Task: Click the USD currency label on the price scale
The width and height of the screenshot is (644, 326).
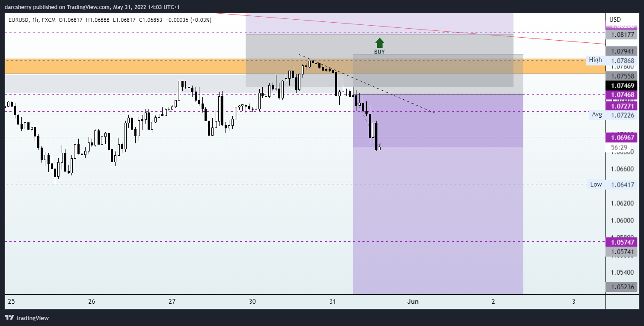Action: point(615,20)
